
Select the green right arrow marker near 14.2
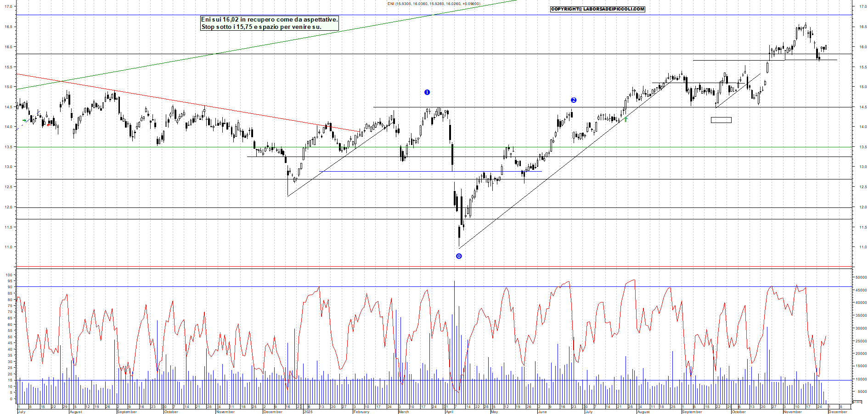pos(25,120)
